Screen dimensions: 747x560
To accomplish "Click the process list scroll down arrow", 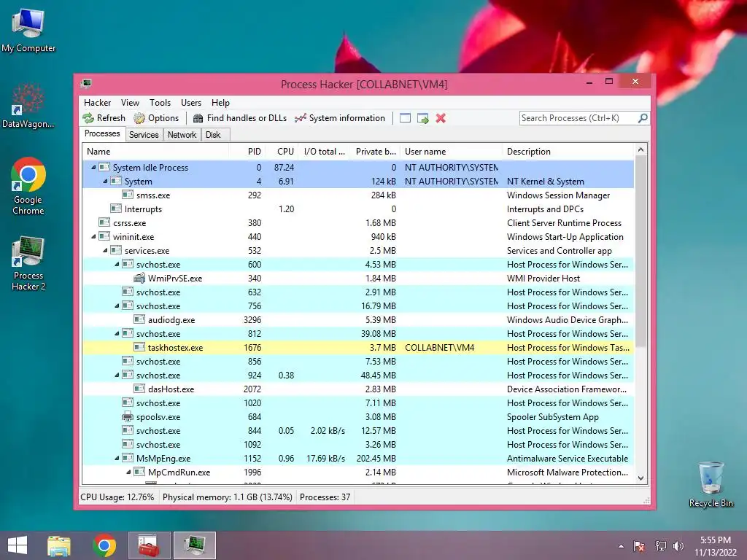I will click(x=640, y=478).
